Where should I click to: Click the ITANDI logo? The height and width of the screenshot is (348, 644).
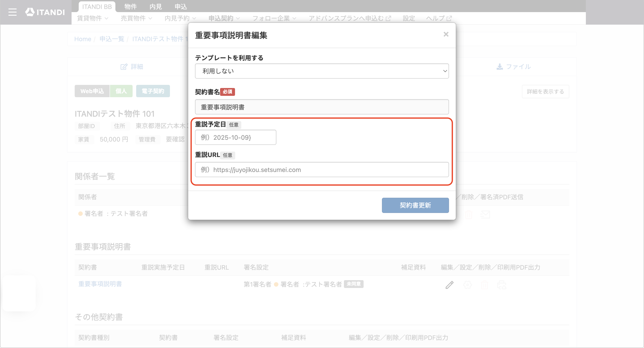click(x=45, y=12)
